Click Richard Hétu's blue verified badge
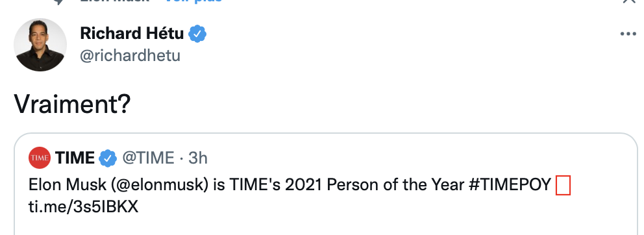The width and height of the screenshot is (644, 235). 197,34
